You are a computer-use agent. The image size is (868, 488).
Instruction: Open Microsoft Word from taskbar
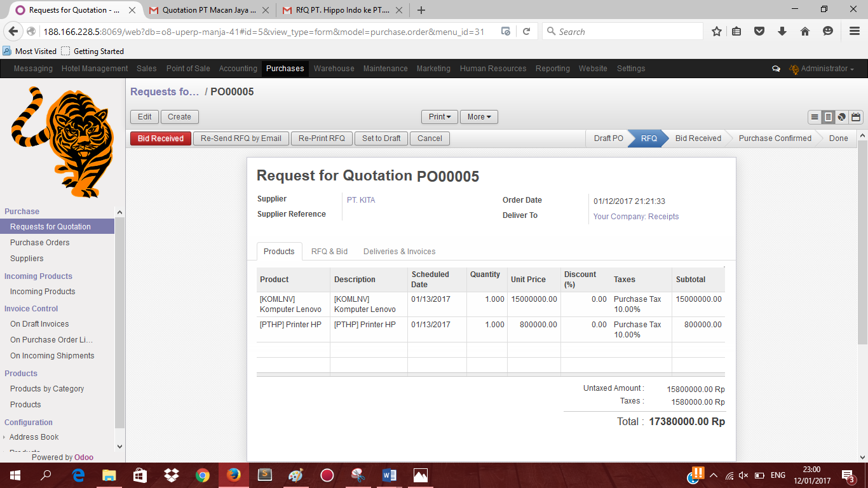390,475
